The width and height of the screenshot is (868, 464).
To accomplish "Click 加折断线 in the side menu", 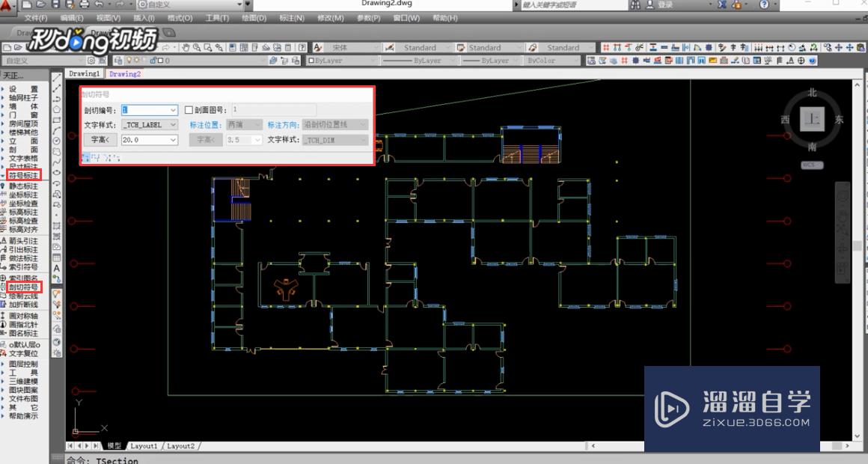I will click(x=23, y=305).
